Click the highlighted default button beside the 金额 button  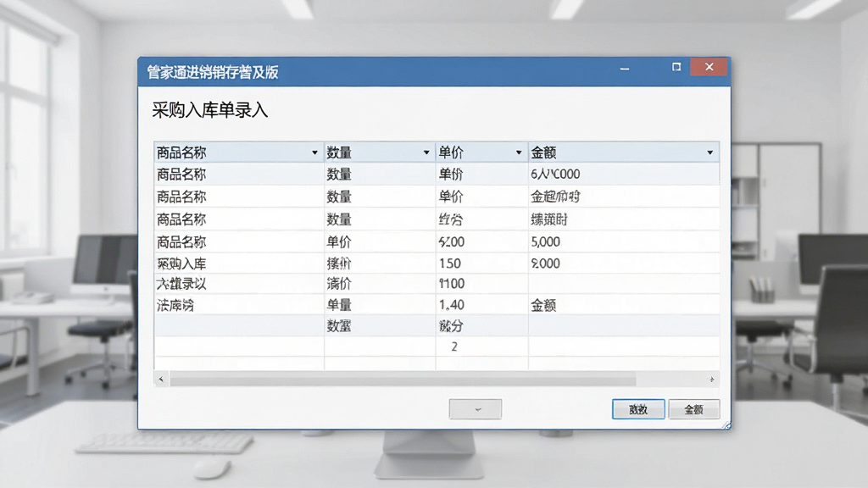coord(638,409)
